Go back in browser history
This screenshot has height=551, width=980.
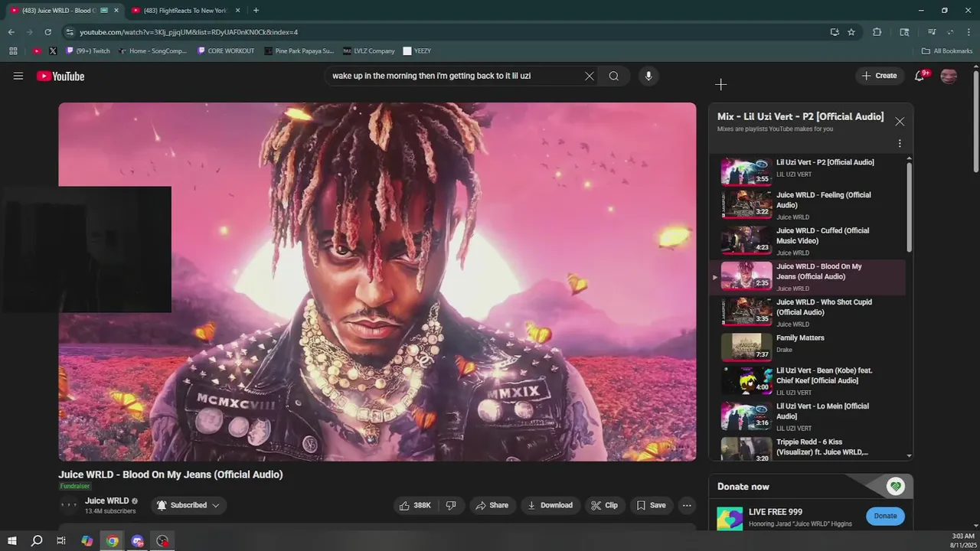coord(11,32)
